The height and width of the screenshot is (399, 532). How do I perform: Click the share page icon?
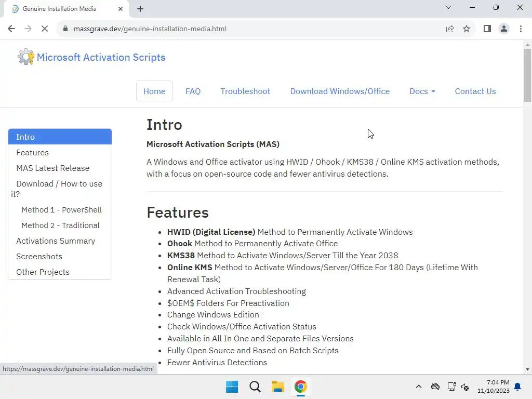click(x=450, y=29)
